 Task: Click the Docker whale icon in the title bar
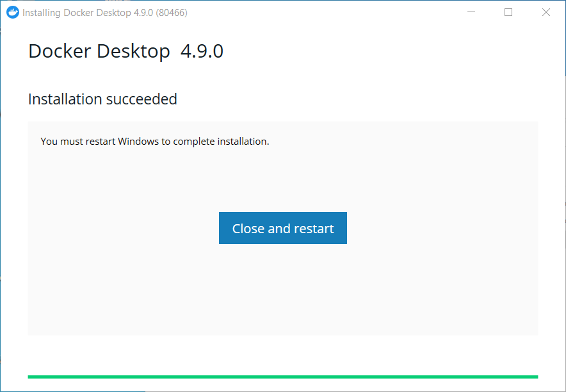point(12,12)
